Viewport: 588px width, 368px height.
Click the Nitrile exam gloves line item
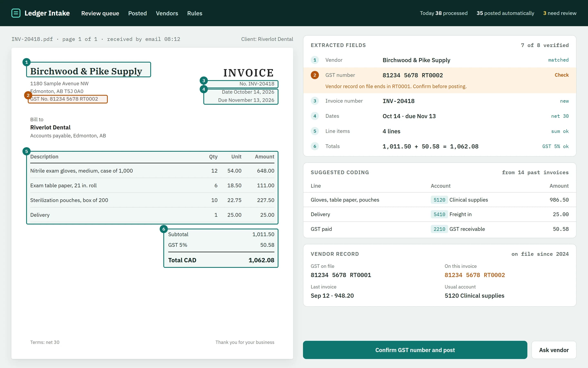tap(152, 171)
